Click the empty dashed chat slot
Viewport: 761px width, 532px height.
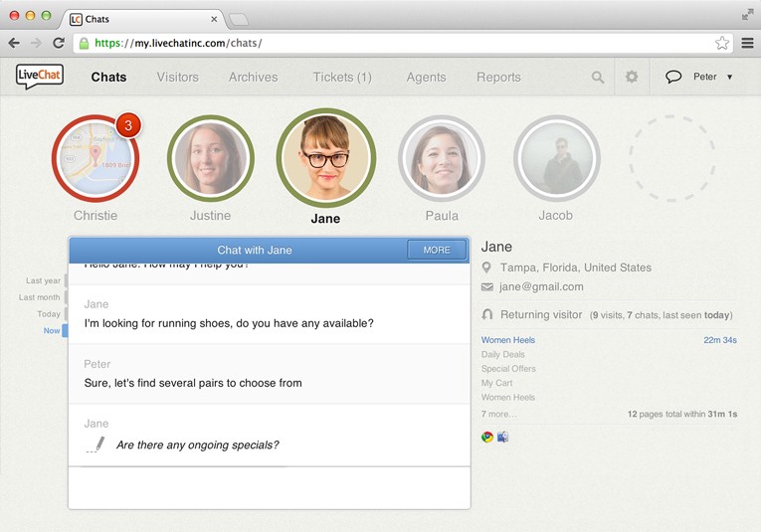pos(672,158)
